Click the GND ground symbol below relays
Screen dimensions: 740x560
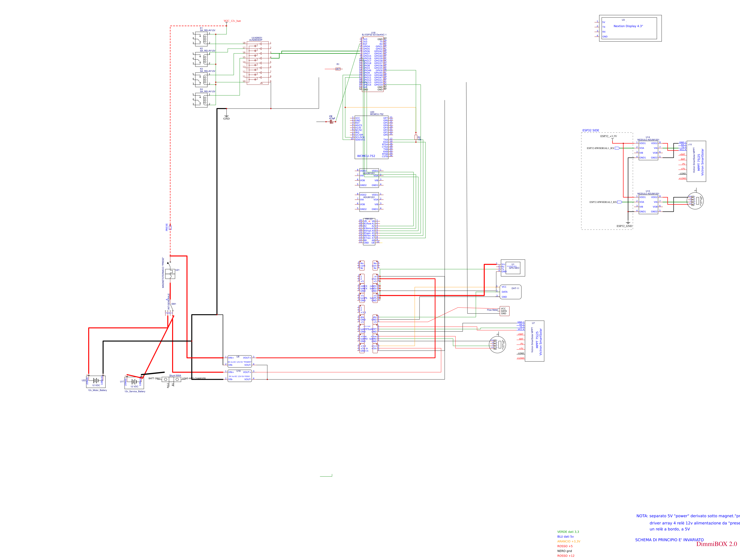click(x=227, y=116)
